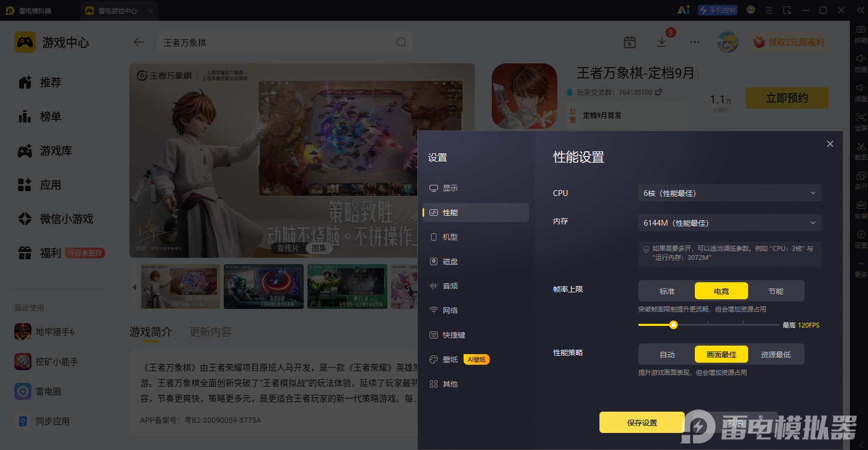The width and height of the screenshot is (868, 450).
Task: Launch 挖矿小能手 from recently used
Action: (46, 362)
